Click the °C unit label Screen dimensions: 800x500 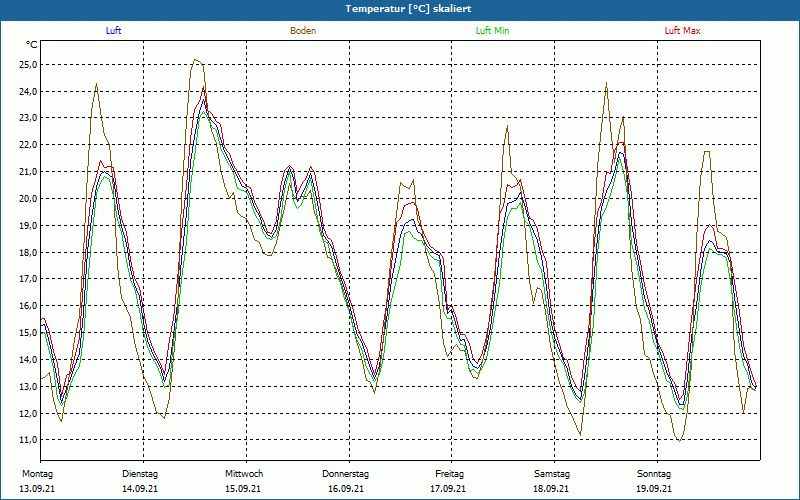coord(31,45)
